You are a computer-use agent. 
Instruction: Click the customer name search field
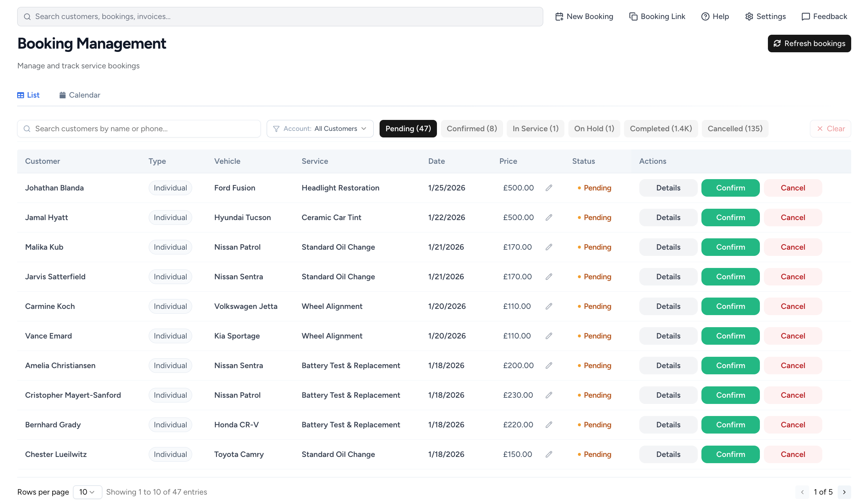tap(139, 129)
